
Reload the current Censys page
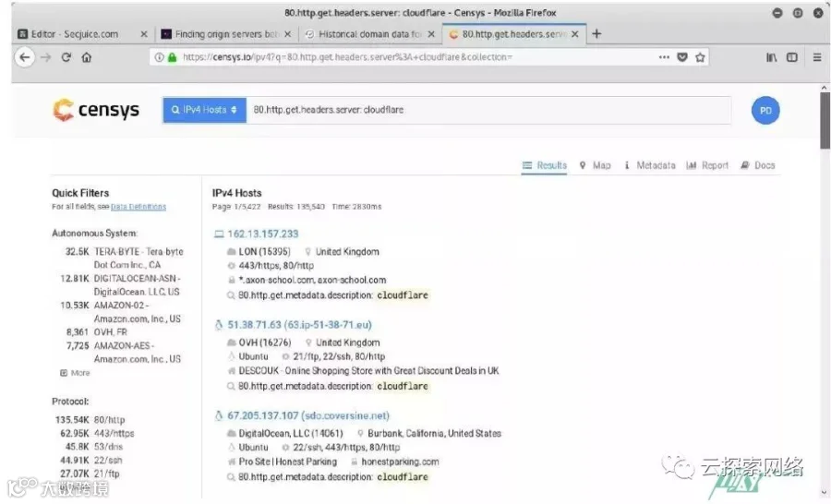click(66, 57)
